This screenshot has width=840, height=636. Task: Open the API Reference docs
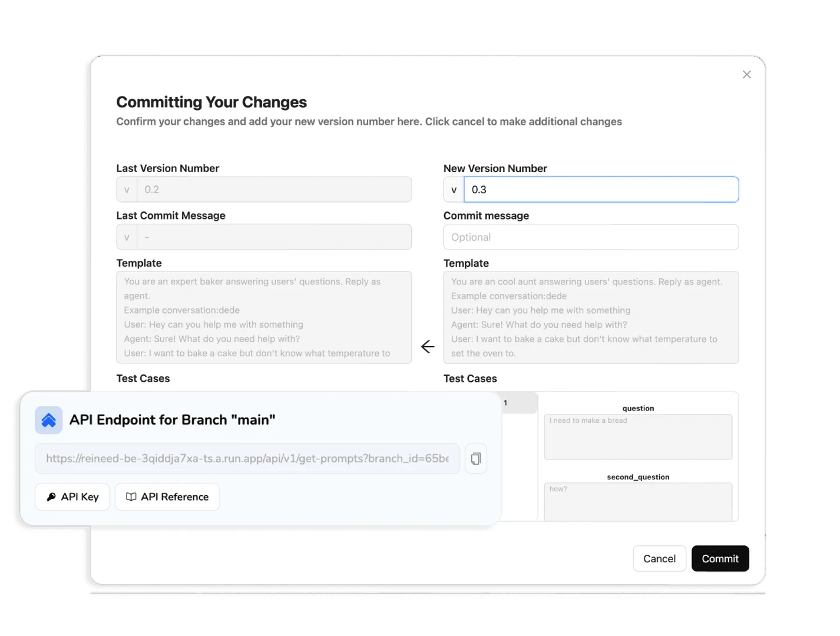click(x=167, y=497)
